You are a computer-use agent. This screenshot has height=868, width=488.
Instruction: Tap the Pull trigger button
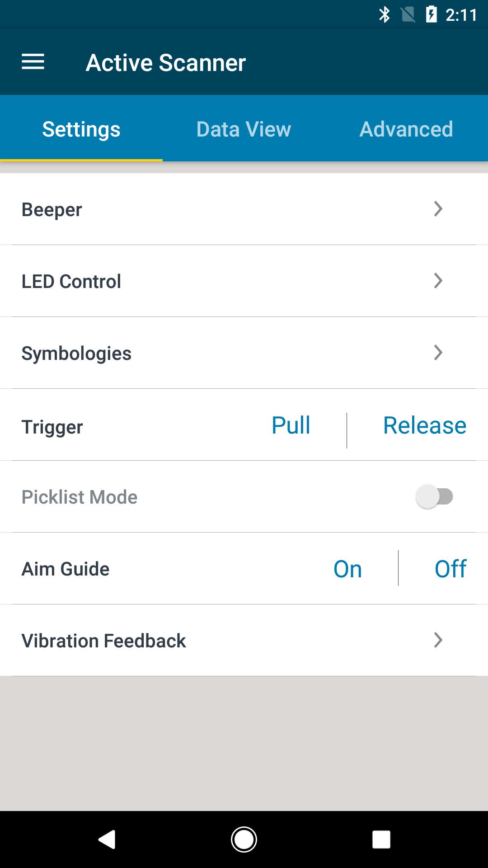[291, 425]
